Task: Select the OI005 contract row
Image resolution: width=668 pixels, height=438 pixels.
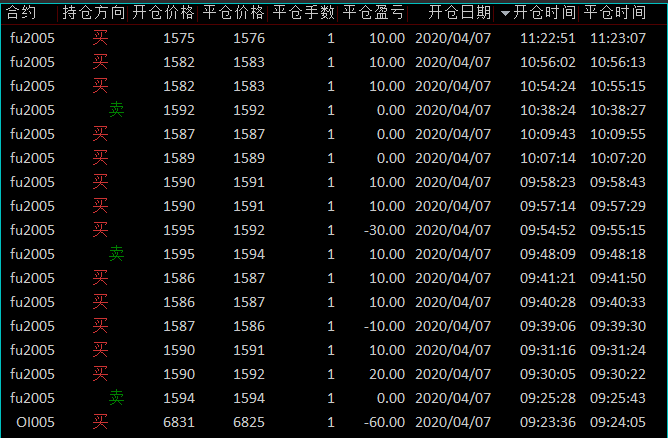Action: (334, 422)
